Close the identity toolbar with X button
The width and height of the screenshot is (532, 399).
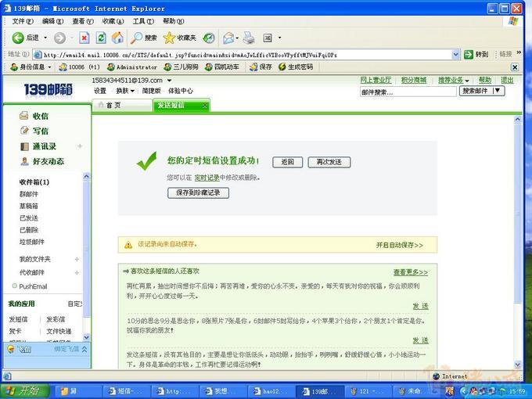[x=515, y=67]
